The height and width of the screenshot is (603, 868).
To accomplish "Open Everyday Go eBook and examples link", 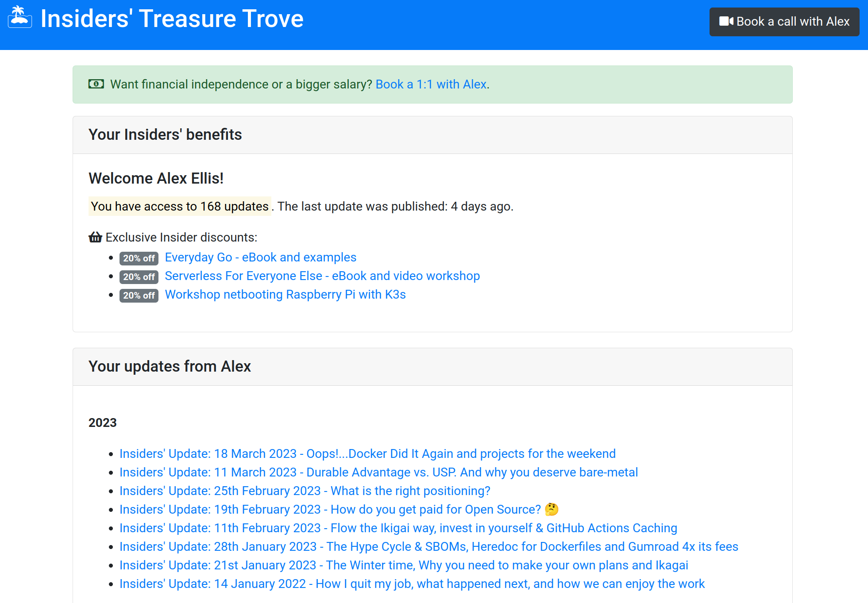I will pyautogui.click(x=261, y=257).
